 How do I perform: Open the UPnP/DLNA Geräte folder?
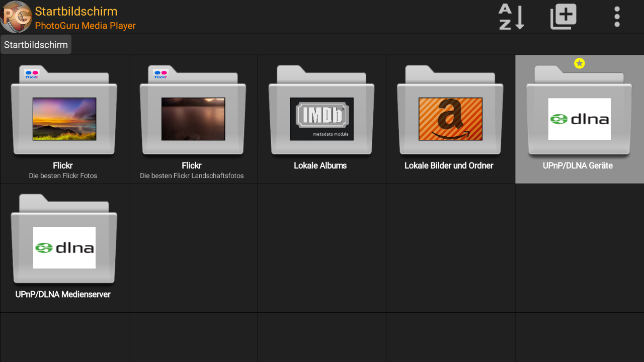click(580, 120)
